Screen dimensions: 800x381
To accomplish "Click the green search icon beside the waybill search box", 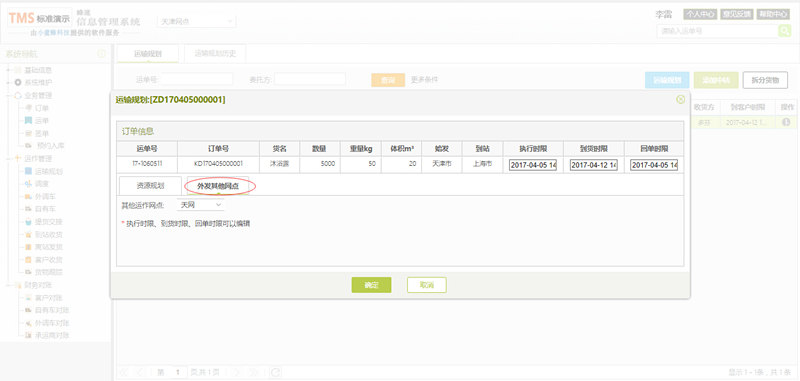I will 784,31.
